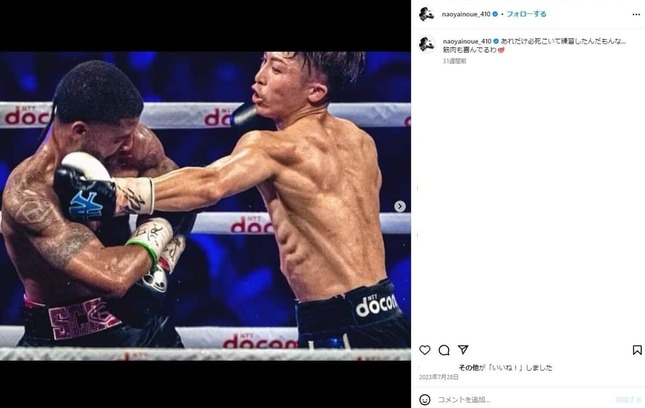This screenshot has height=408, width=645.
Task: Open naoyainoue_410 username in the caption
Action: pyautogui.click(x=467, y=42)
